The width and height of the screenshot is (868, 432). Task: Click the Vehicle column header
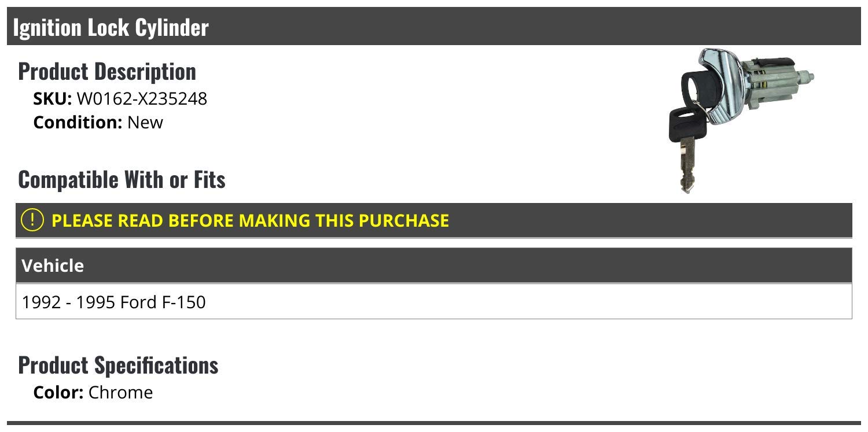(x=53, y=266)
